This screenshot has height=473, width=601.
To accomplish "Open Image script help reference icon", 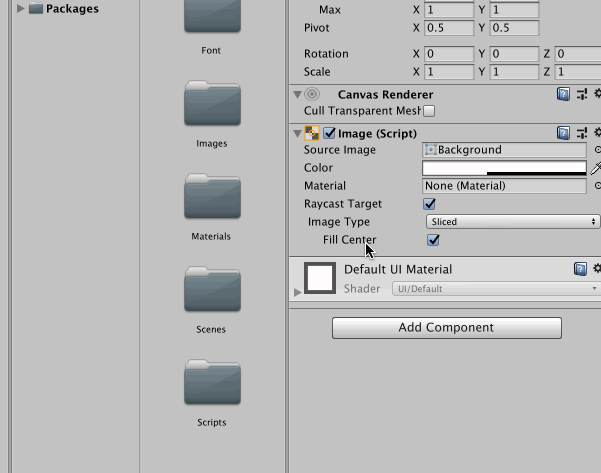I will (564, 133).
